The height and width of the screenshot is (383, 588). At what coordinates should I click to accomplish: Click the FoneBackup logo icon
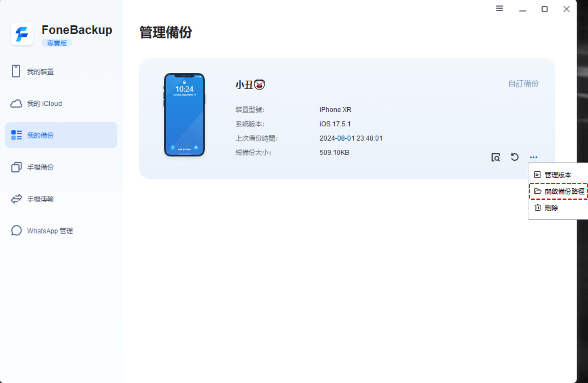pyautogui.click(x=22, y=34)
